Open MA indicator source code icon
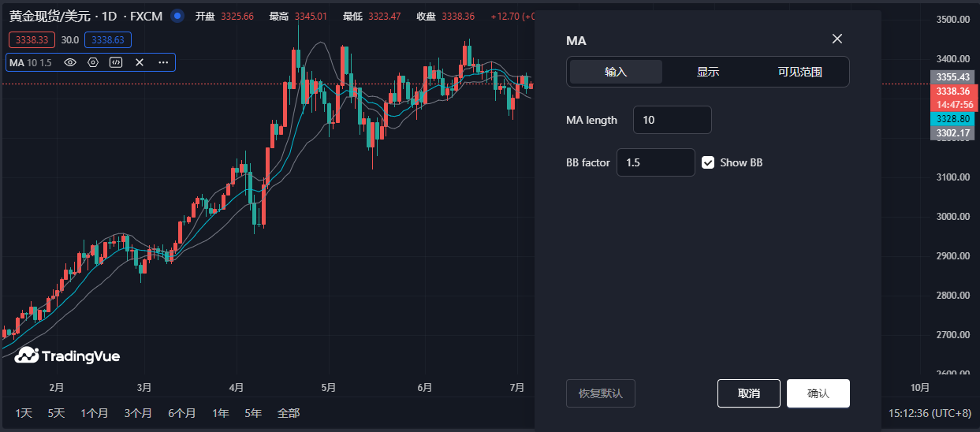980x432 pixels. [116, 62]
